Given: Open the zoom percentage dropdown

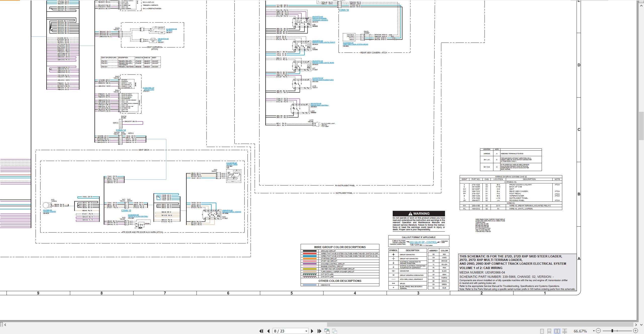Looking at the screenshot, I should (594, 331).
